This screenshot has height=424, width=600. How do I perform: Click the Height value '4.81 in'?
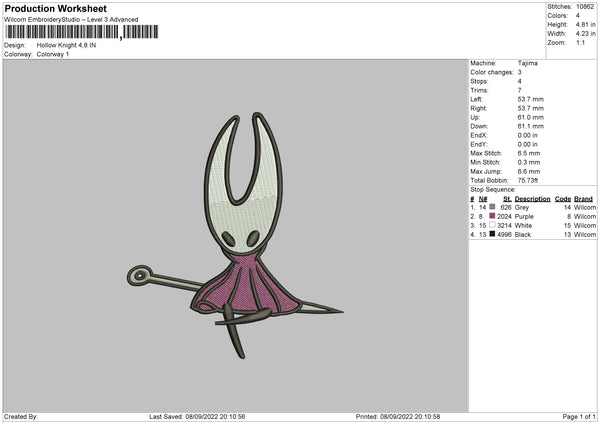585,24
